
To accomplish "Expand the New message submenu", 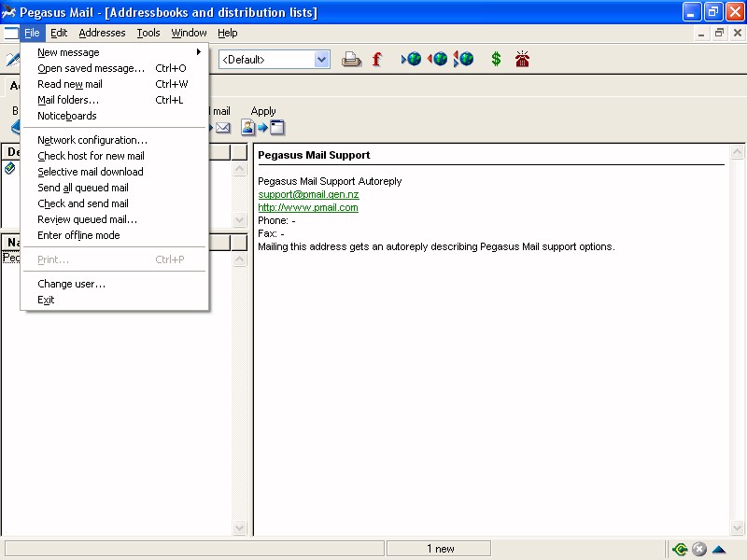I will tap(116, 52).
